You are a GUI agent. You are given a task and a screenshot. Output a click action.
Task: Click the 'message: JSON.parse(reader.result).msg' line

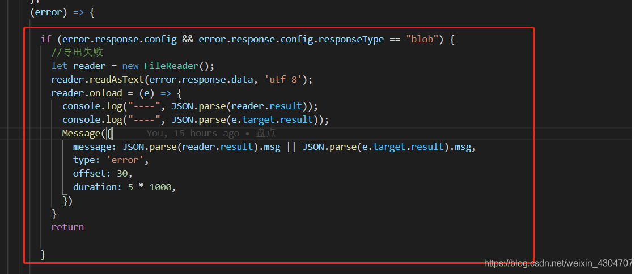[274, 147]
